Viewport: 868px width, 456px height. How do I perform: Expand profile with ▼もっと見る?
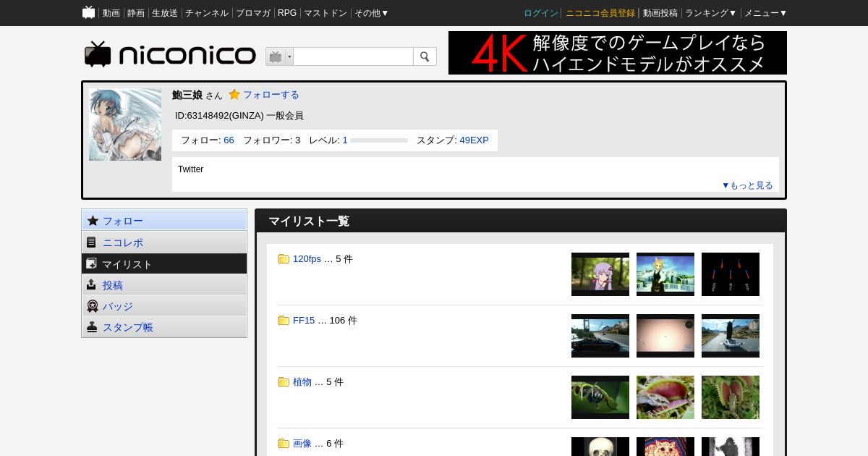(747, 185)
